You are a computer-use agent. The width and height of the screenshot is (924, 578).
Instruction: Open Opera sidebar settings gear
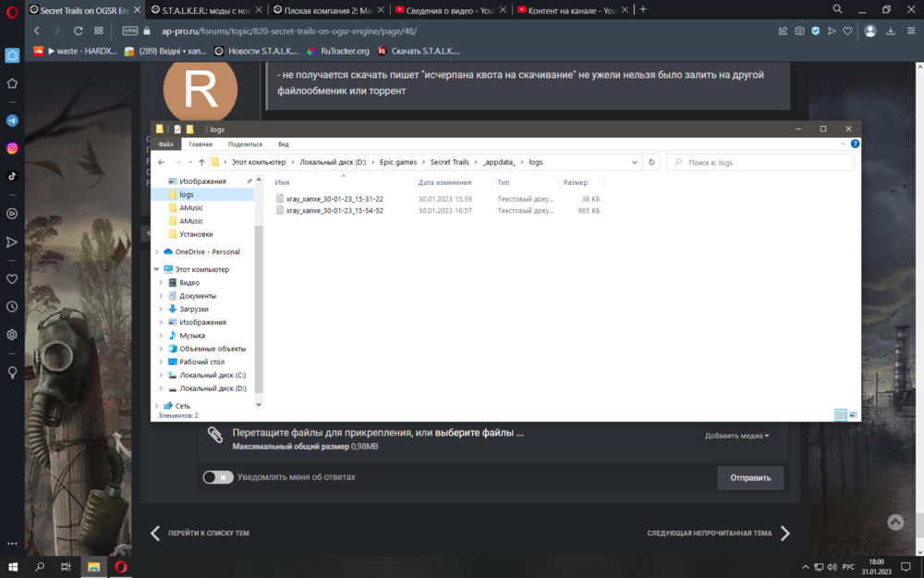coord(12,335)
